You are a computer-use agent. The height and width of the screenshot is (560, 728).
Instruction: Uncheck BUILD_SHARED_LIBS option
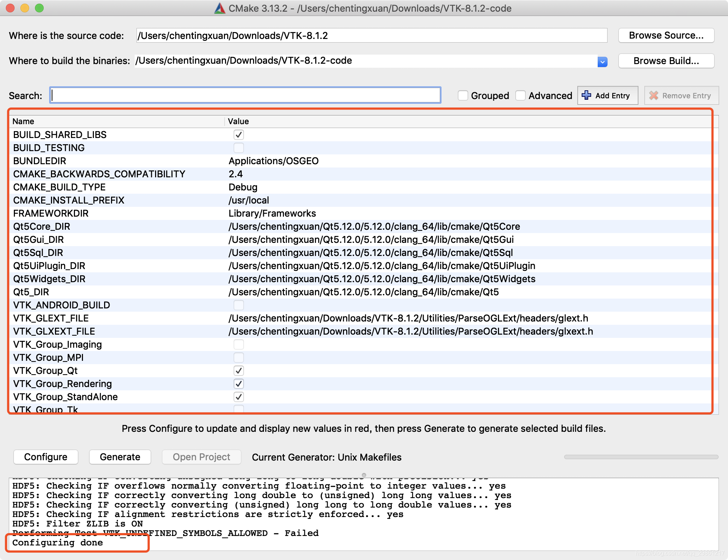239,135
